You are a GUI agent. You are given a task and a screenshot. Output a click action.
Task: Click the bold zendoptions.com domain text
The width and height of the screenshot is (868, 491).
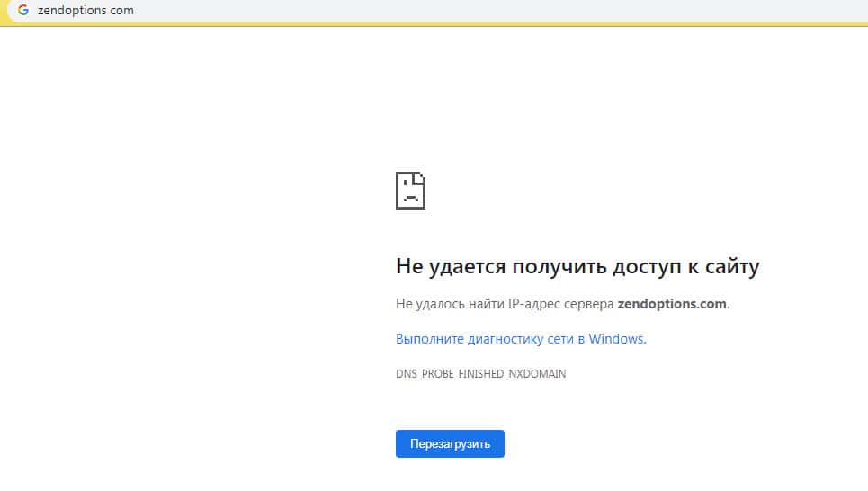pyautogui.click(x=672, y=304)
